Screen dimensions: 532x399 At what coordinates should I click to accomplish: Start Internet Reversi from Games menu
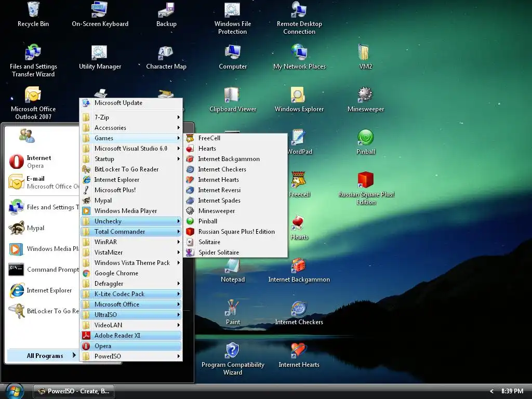point(236,190)
